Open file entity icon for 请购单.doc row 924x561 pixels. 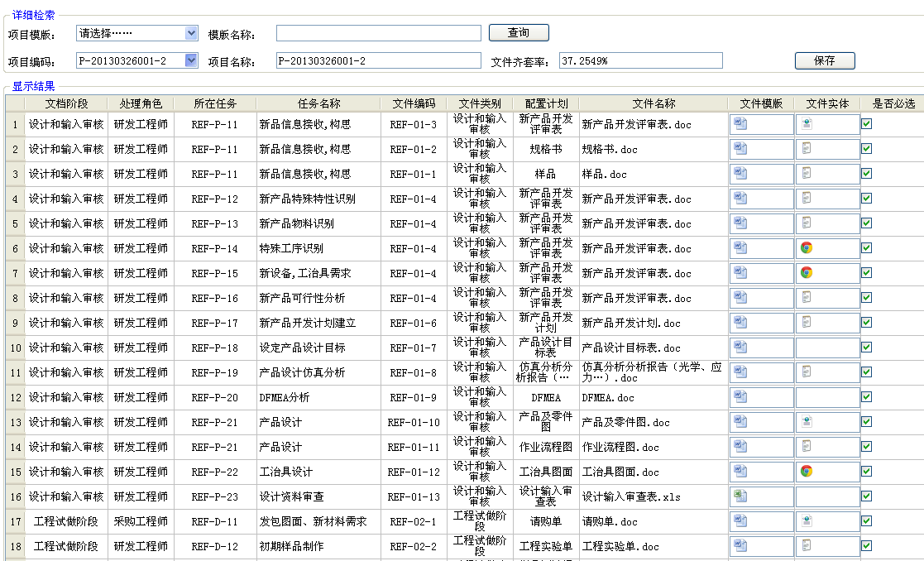pyautogui.click(x=807, y=520)
